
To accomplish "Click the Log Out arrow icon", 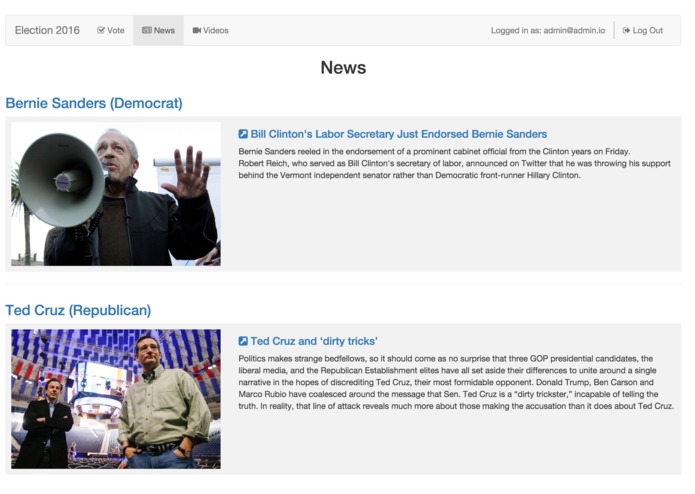I will pyautogui.click(x=626, y=31).
